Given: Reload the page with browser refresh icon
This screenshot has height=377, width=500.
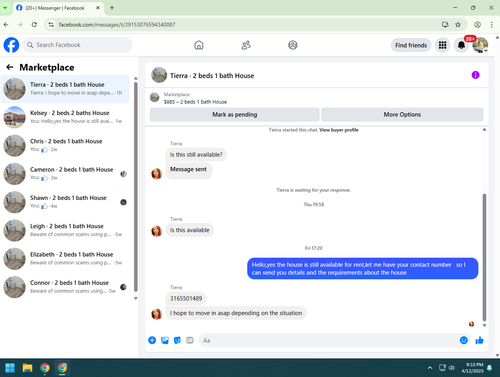Looking at the screenshot, I should pyautogui.click(x=34, y=24).
